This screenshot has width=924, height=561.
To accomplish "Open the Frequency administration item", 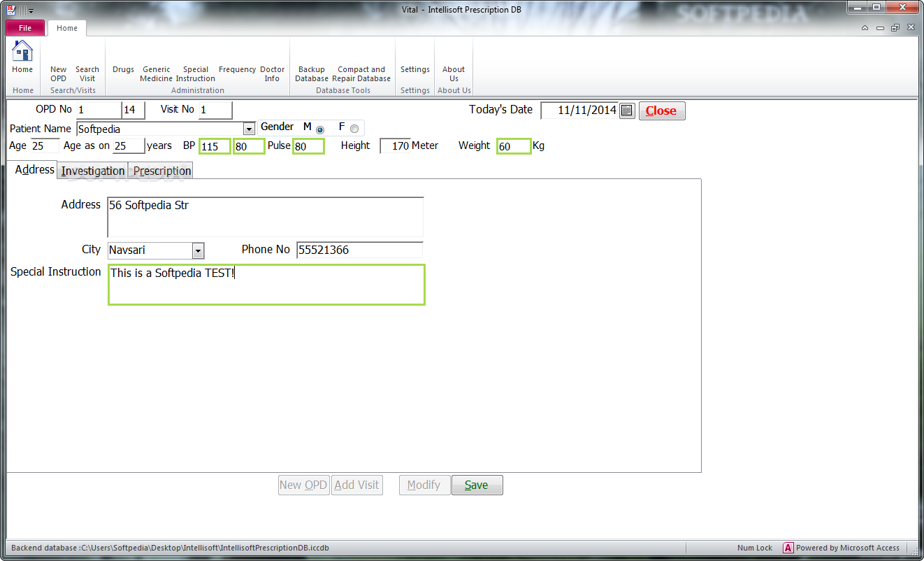I will point(237,69).
